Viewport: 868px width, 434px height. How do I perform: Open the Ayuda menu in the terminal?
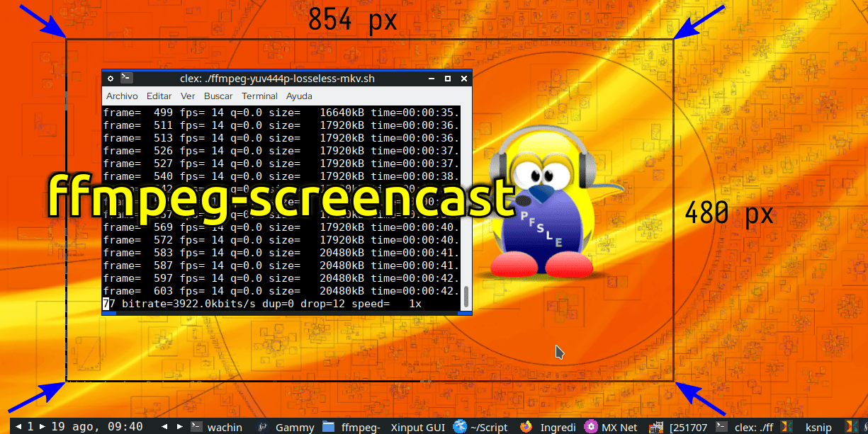(298, 96)
